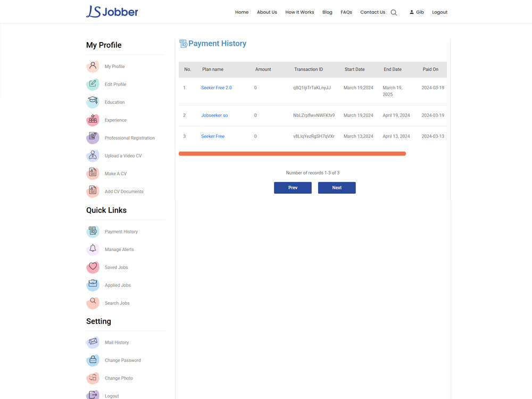Open the Seeker Free plan link
The height and width of the screenshot is (399, 532).
(x=213, y=136)
